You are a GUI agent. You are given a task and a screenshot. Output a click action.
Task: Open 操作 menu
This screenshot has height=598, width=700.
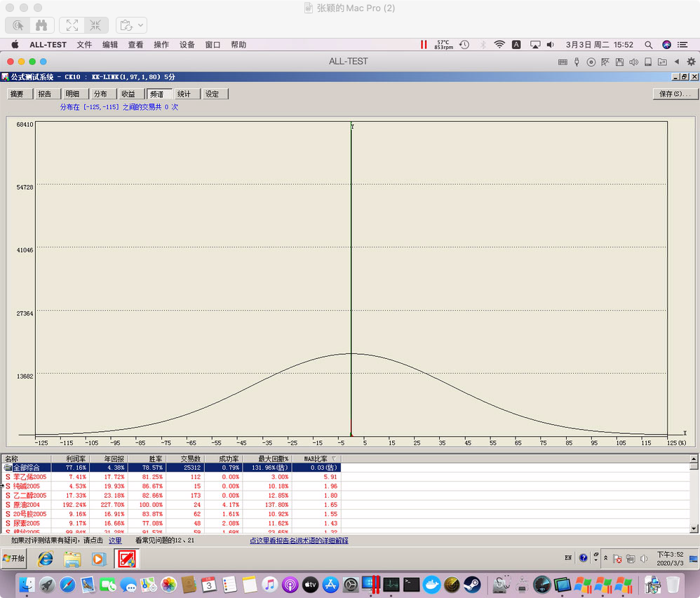click(161, 45)
